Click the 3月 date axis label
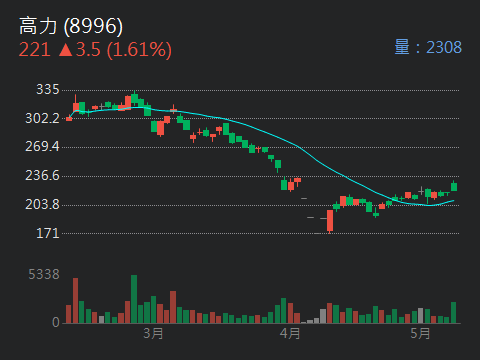480x360 pixels. point(153,333)
